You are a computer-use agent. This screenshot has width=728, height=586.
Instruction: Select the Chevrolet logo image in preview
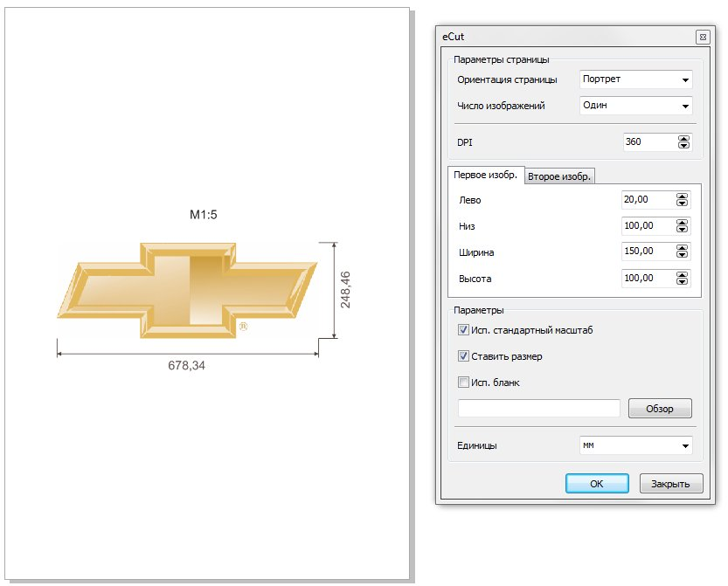pos(187,290)
